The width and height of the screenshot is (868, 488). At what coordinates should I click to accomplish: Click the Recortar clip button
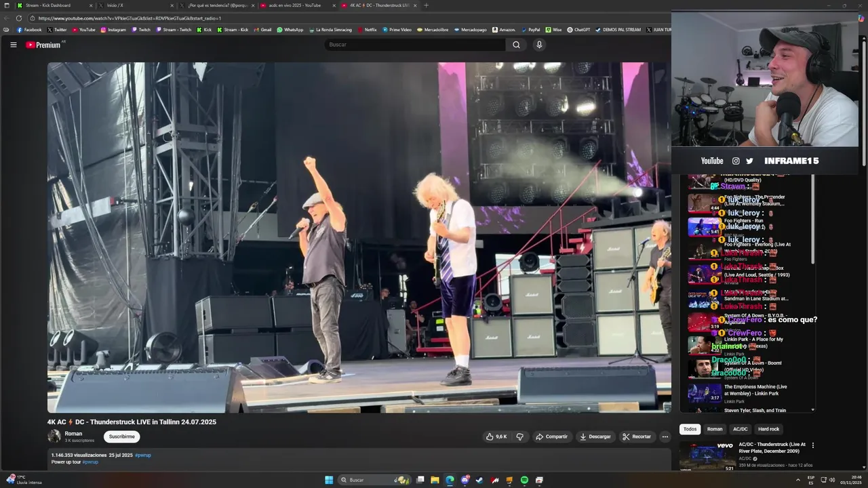click(637, 436)
